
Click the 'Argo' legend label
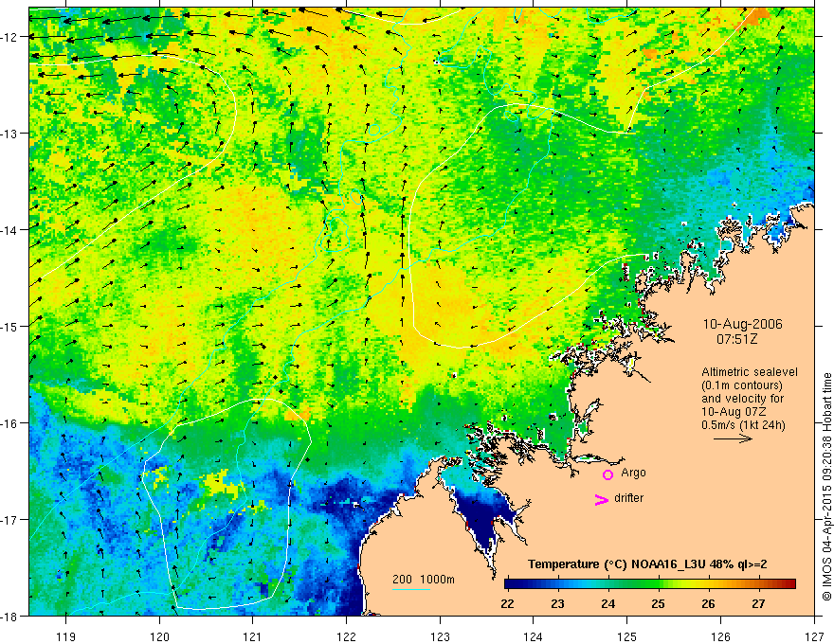tap(633, 473)
